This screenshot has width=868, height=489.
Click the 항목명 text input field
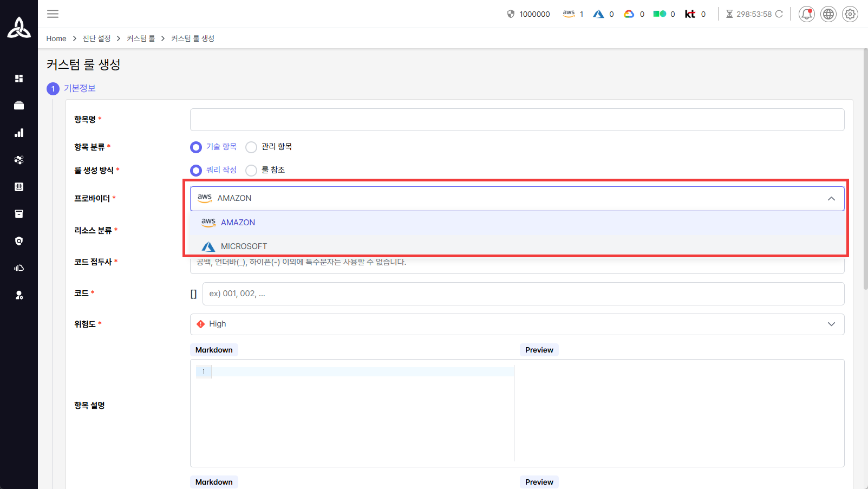pos(517,120)
